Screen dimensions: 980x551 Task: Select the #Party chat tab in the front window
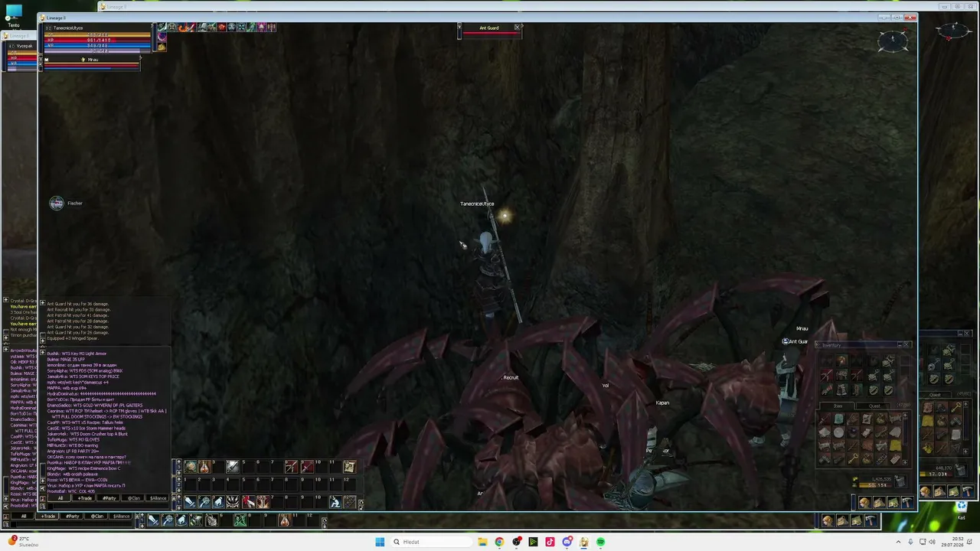click(109, 498)
